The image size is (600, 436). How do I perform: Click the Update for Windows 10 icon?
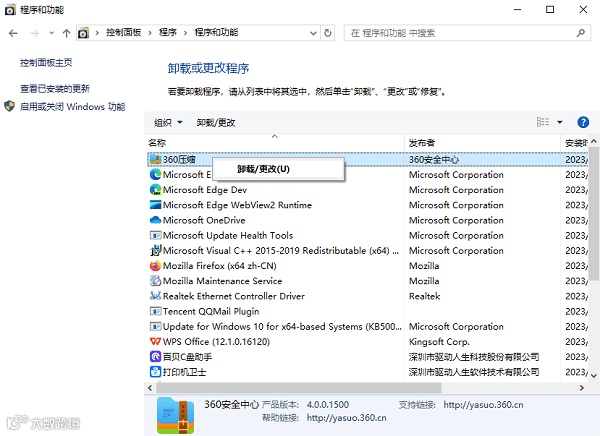coord(155,327)
